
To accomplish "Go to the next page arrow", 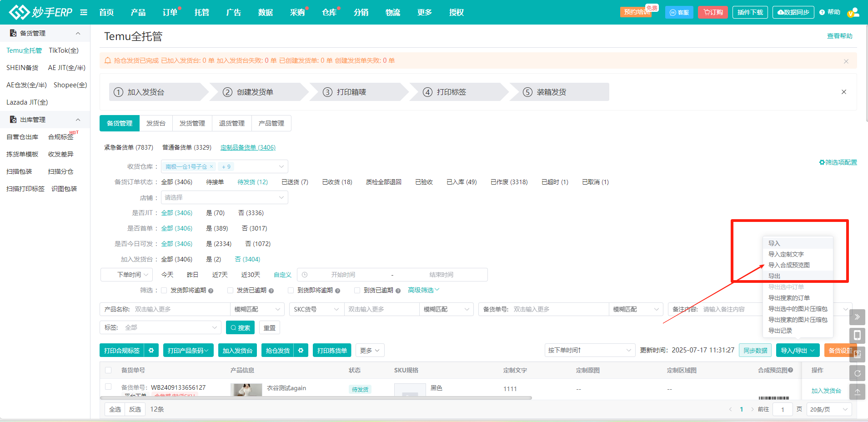I will point(752,409).
